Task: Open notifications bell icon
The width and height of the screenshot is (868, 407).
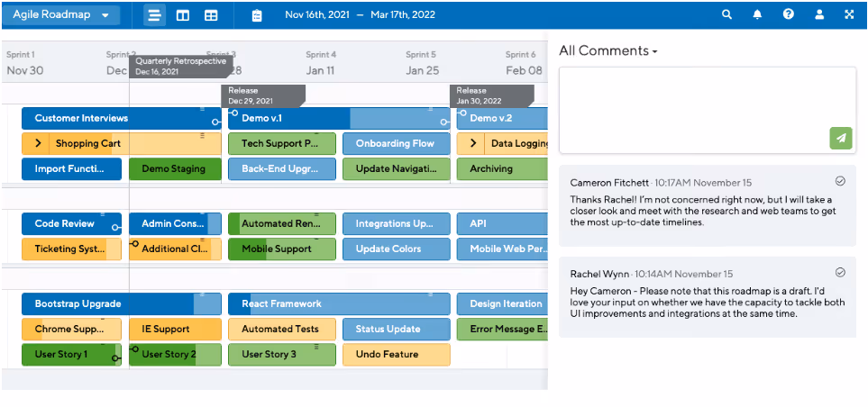Action: tap(757, 15)
